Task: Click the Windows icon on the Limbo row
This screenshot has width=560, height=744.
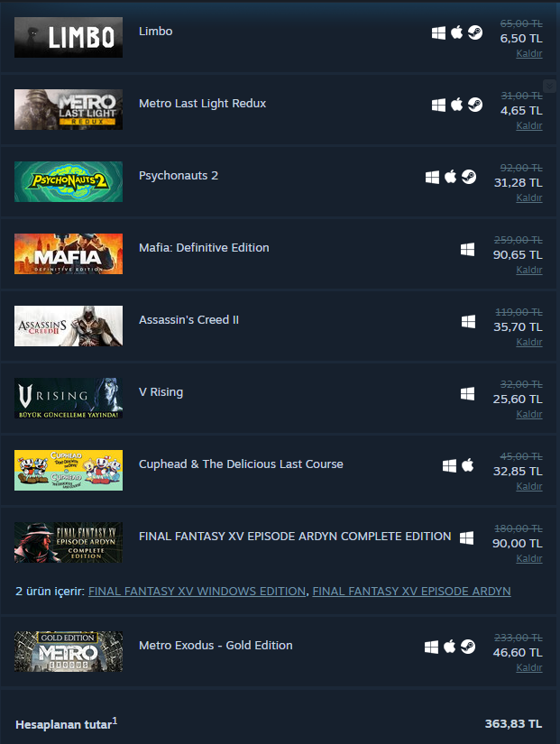Action: (438, 32)
